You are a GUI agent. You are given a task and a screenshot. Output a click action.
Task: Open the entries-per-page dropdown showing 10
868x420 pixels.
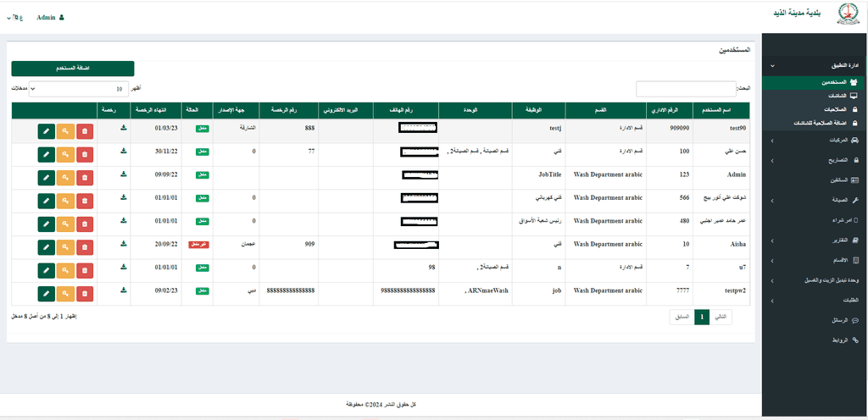[x=79, y=88]
